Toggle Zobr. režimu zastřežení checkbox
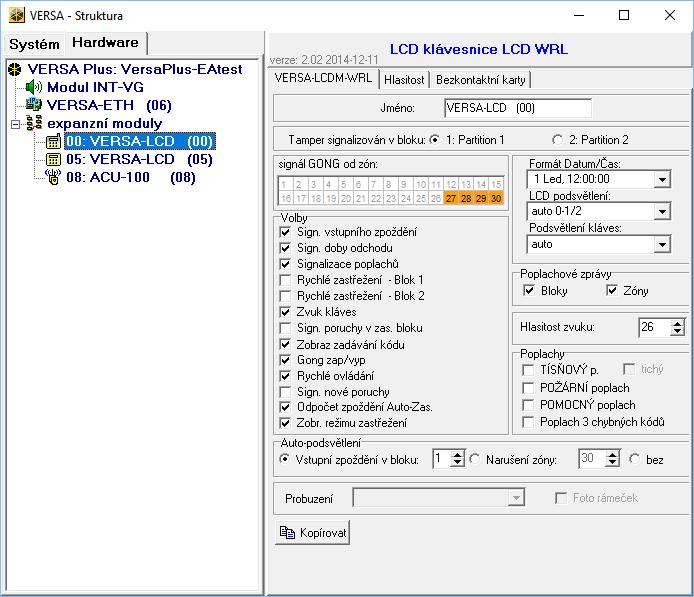 285,423
